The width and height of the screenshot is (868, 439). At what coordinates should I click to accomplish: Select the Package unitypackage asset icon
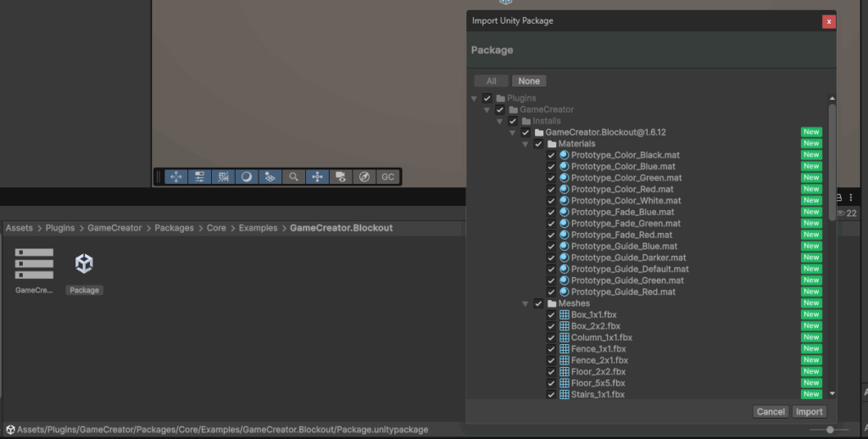(x=84, y=264)
